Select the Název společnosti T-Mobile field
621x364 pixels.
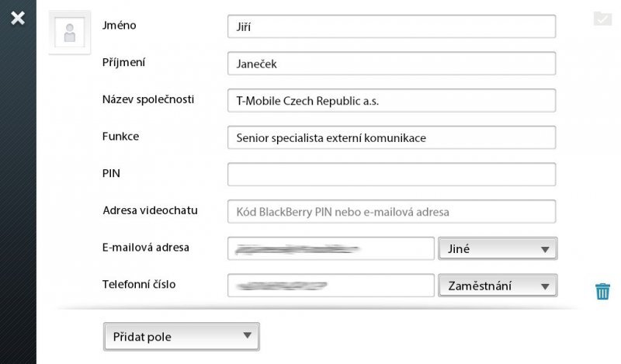click(x=391, y=101)
